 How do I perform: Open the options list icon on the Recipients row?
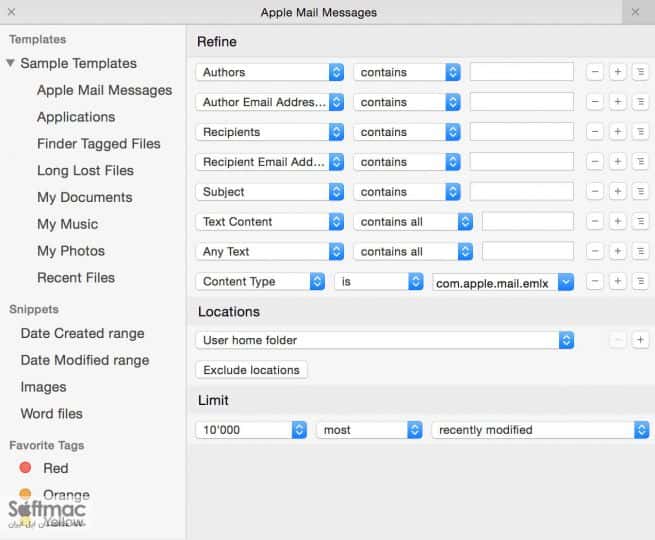tap(640, 132)
